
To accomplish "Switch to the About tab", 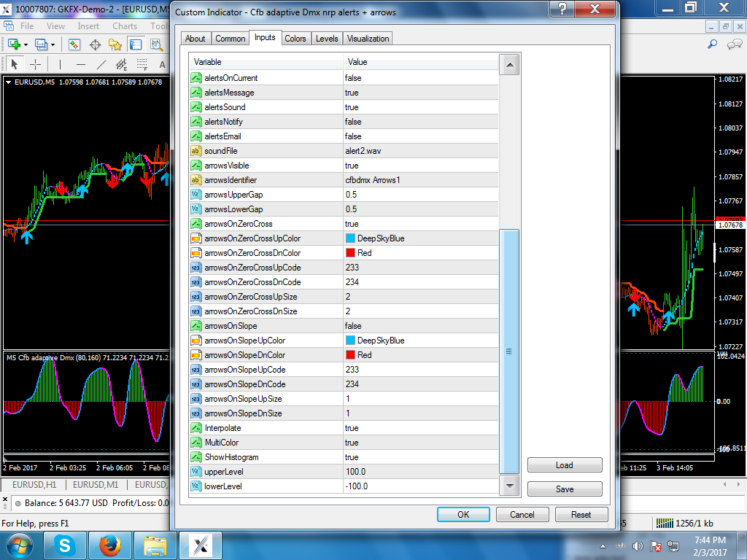I will click(x=196, y=39).
